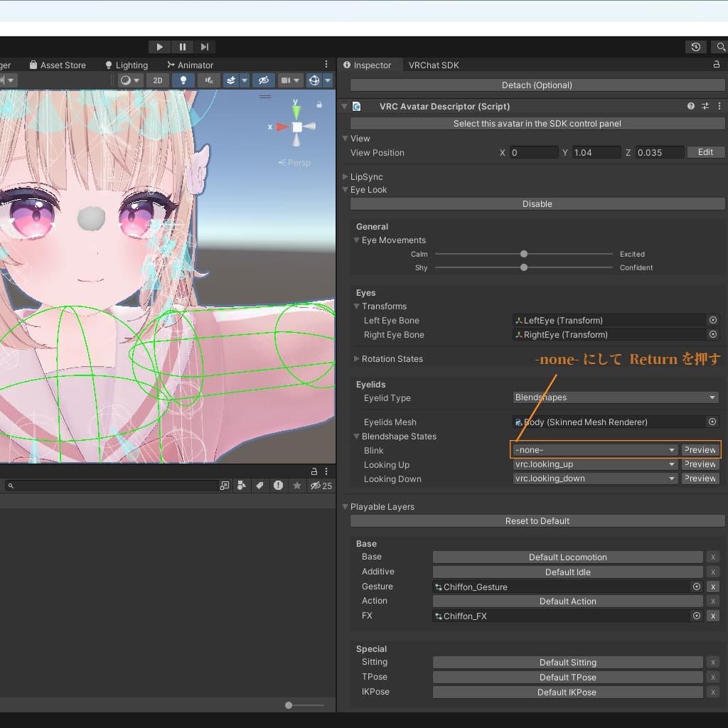Click the Reset to Default button
Image resolution: width=728 pixels, height=728 pixels.
[537, 521]
